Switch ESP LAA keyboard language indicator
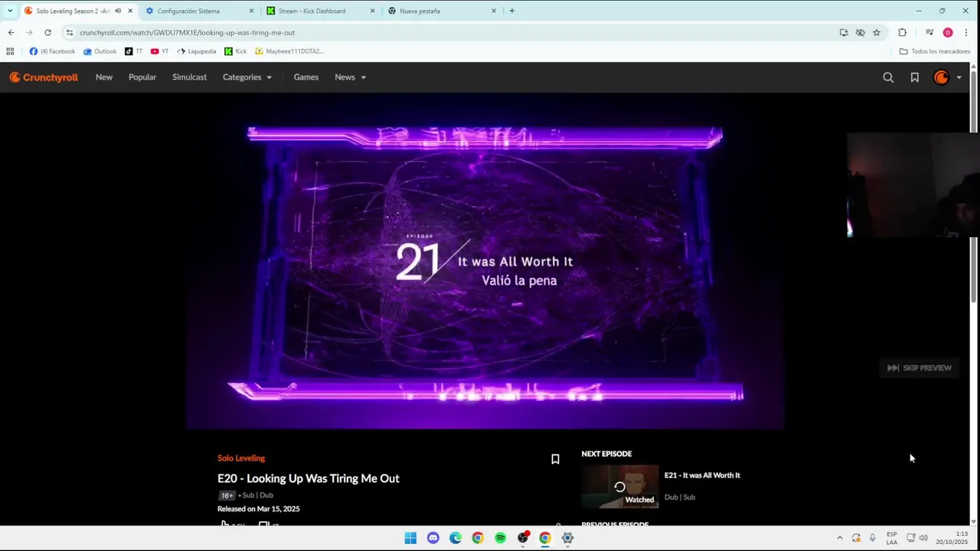This screenshot has height=551, width=980. [x=892, y=538]
